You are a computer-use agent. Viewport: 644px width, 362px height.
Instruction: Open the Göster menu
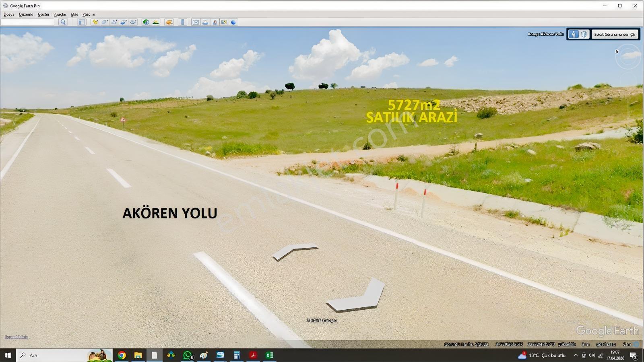[x=43, y=14]
